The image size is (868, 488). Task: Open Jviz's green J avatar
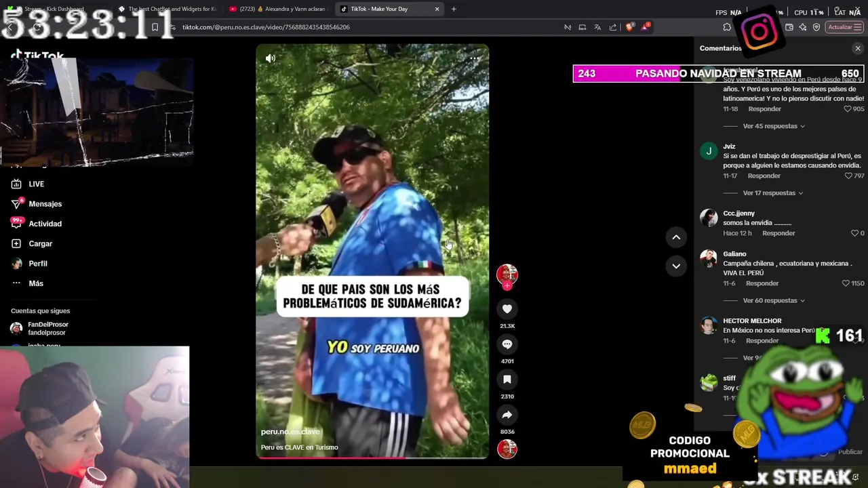pyautogui.click(x=709, y=151)
